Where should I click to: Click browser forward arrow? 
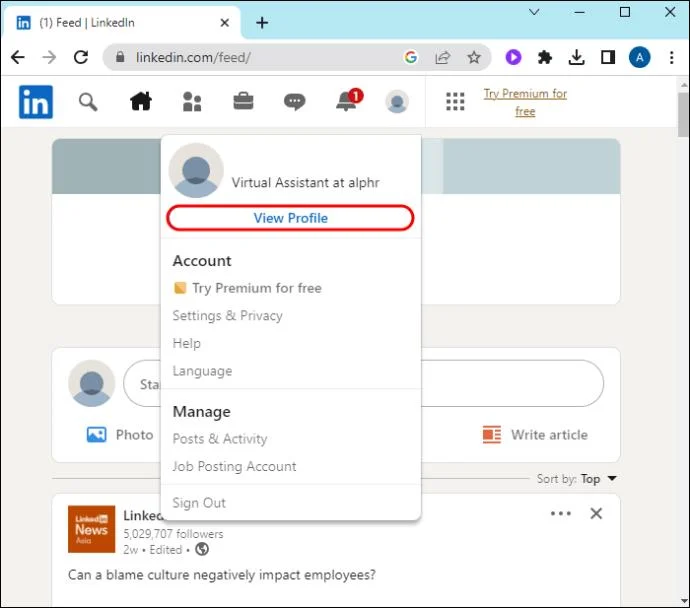click(49, 57)
